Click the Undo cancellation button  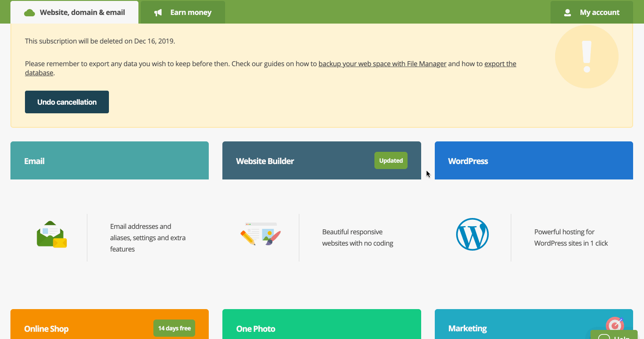[67, 102]
